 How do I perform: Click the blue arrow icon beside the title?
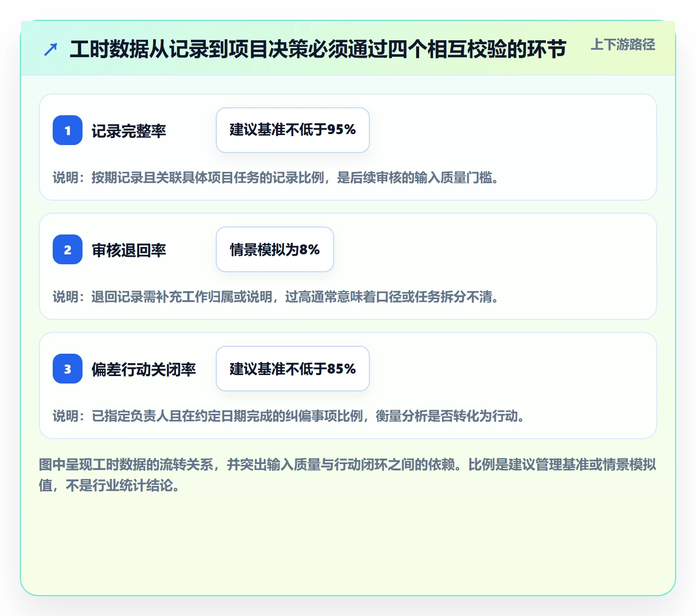[x=51, y=49]
